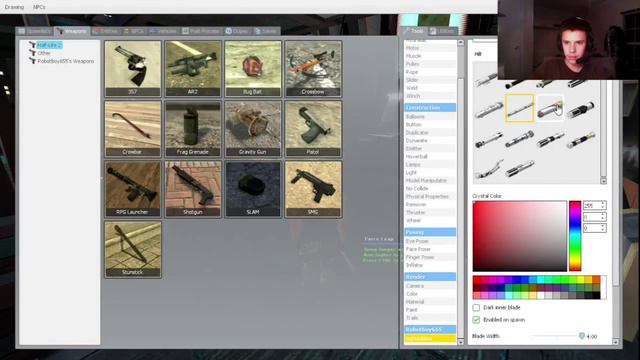Viewport: 640px width, 360px height.
Task: Open the Utilities tab
Action: pyautogui.click(x=442, y=31)
